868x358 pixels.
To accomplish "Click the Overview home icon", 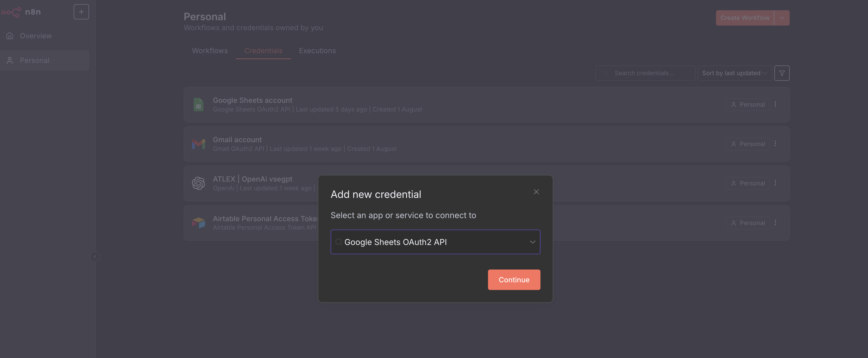I will tap(10, 36).
